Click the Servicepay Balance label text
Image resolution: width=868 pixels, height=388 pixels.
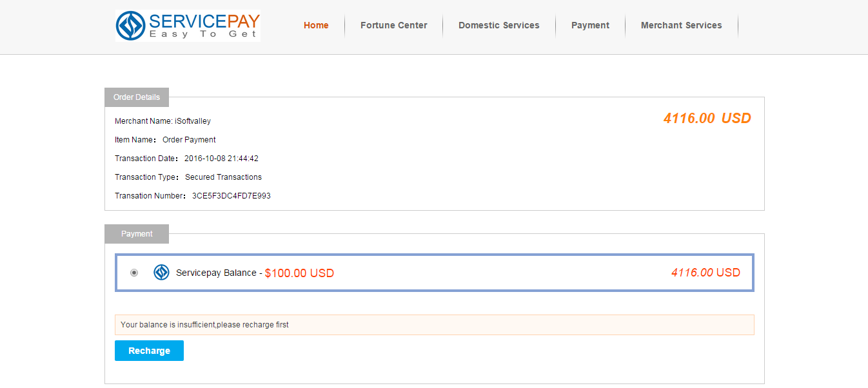click(216, 273)
